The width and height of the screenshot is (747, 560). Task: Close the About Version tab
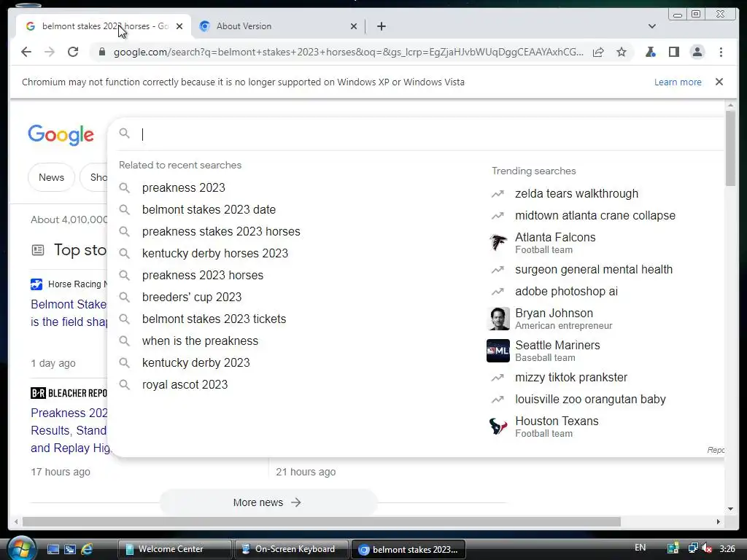point(354,26)
